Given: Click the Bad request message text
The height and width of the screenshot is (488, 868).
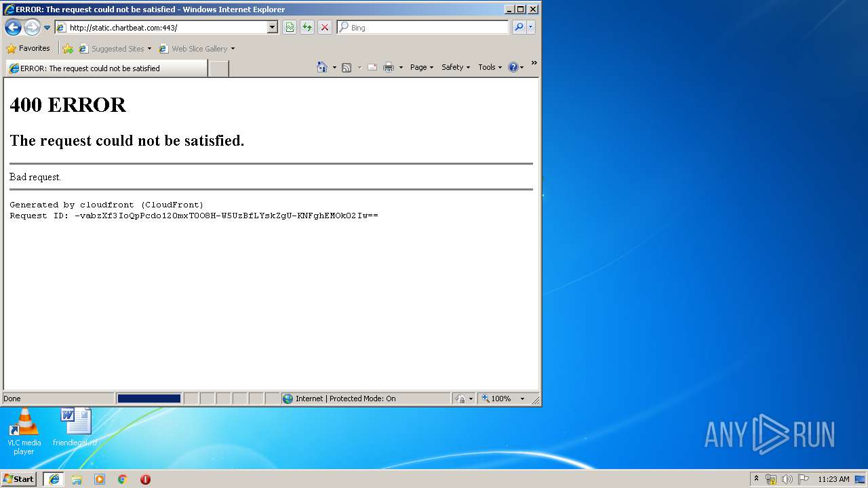Looking at the screenshot, I should (x=35, y=177).
